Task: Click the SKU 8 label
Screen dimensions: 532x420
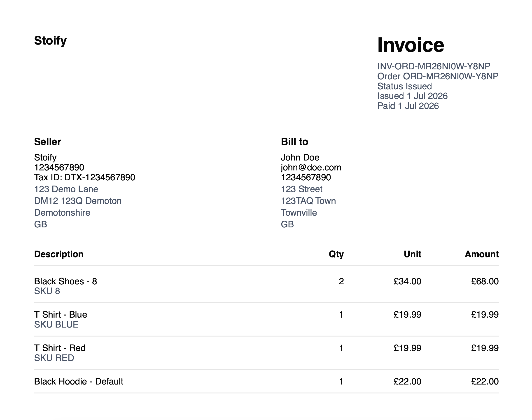Action: coord(47,291)
